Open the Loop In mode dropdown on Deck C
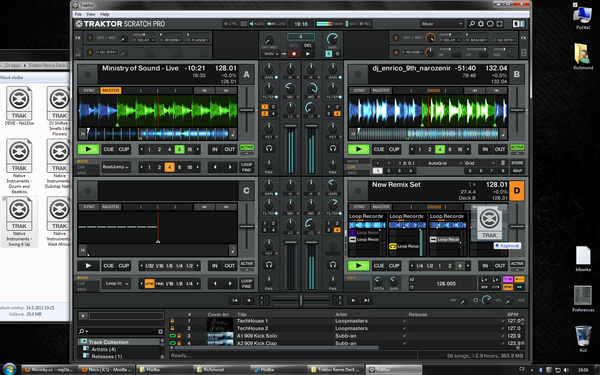600x375 pixels. [x=116, y=284]
